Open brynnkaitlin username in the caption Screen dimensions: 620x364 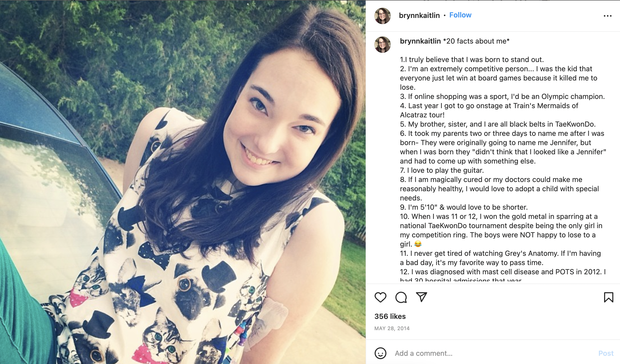click(x=420, y=41)
